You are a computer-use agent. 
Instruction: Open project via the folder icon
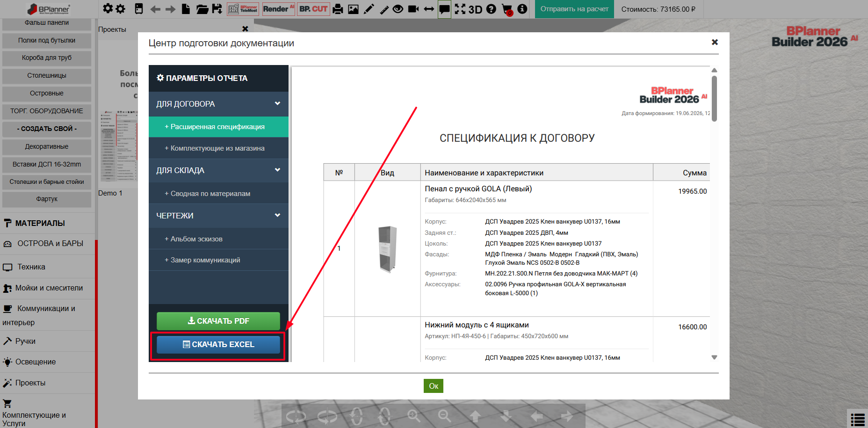point(202,9)
